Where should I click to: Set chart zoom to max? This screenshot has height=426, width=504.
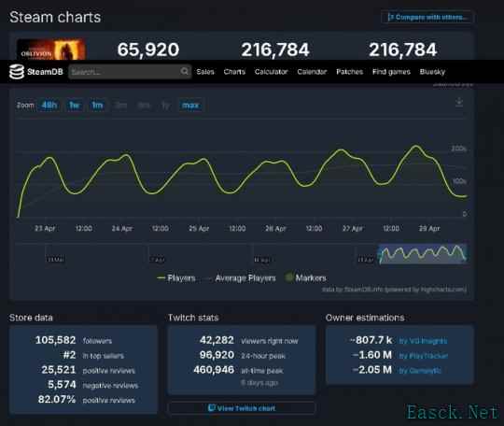(x=190, y=106)
